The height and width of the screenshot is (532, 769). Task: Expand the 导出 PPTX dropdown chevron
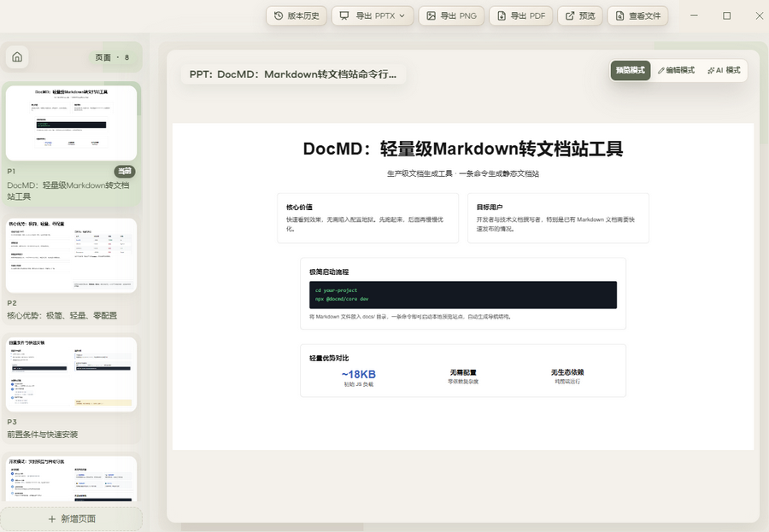pos(402,15)
